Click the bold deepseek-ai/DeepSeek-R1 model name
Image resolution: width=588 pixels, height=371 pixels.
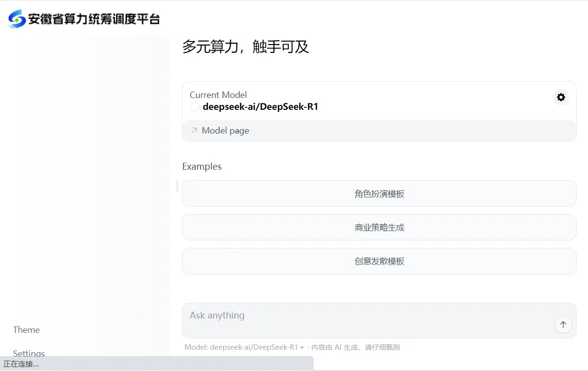[x=260, y=107]
